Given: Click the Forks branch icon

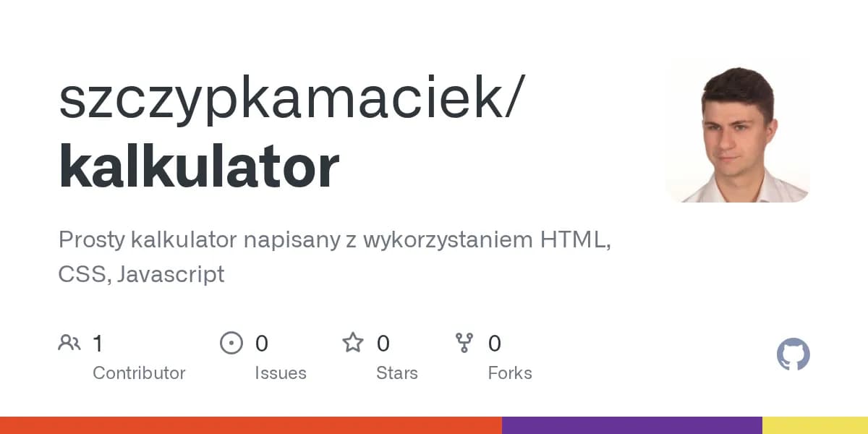Looking at the screenshot, I should tap(464, 343).
